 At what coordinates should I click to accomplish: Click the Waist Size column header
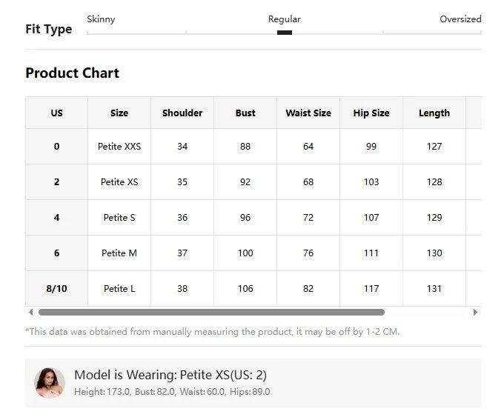[x=308, y=113]
